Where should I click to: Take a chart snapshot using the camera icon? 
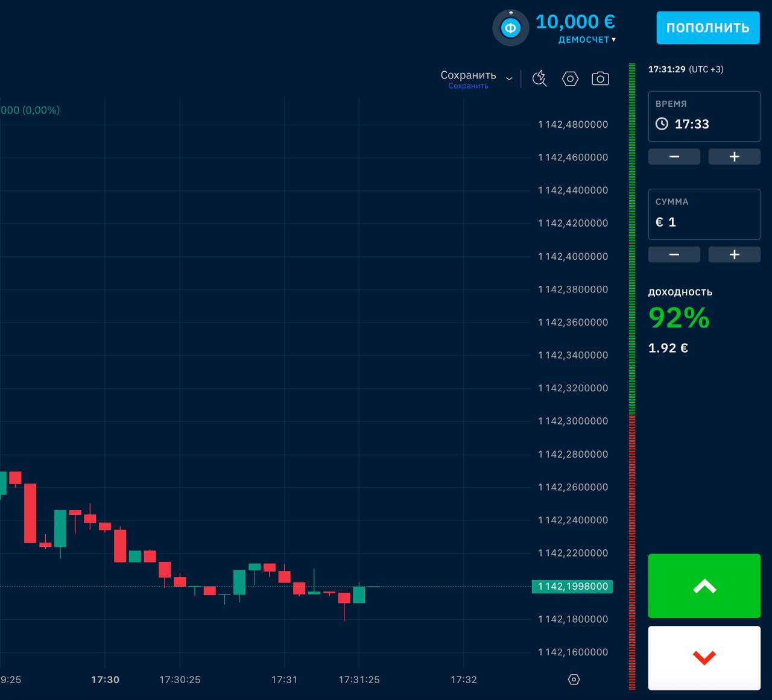pyautogui.click(x=600, y=78)
